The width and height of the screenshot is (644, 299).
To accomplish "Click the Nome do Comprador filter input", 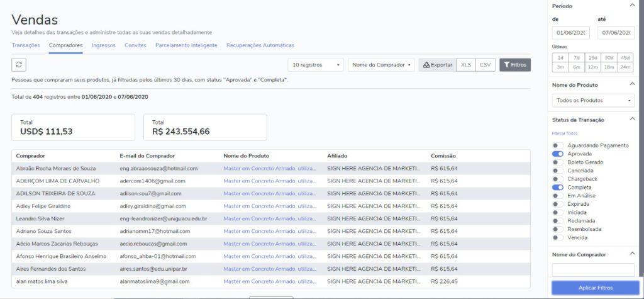I will [593, 270].
